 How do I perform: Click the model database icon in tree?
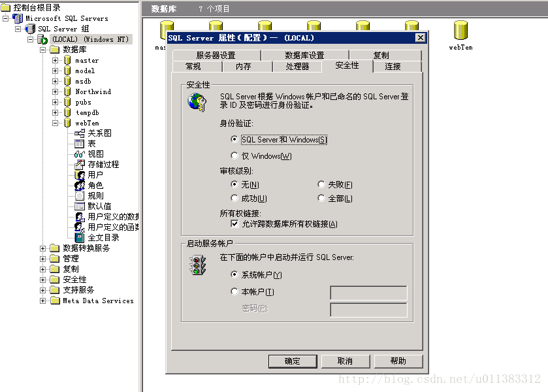click(x=67, y=71)
